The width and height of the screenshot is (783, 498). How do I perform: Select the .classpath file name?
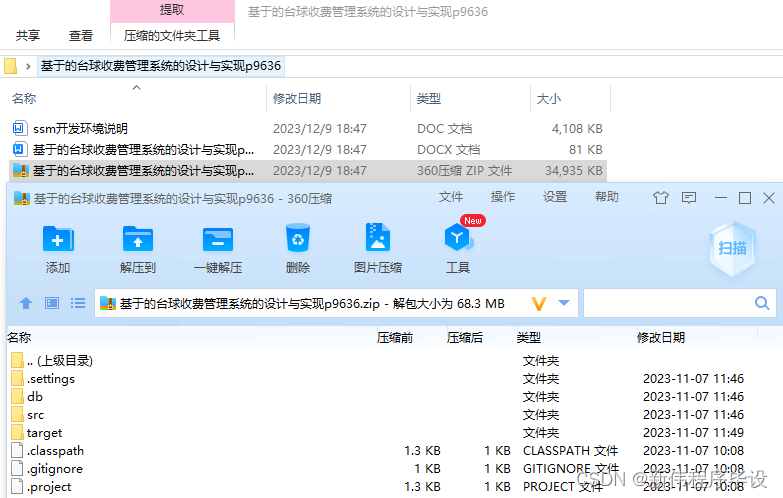click(x=55, y=451)
